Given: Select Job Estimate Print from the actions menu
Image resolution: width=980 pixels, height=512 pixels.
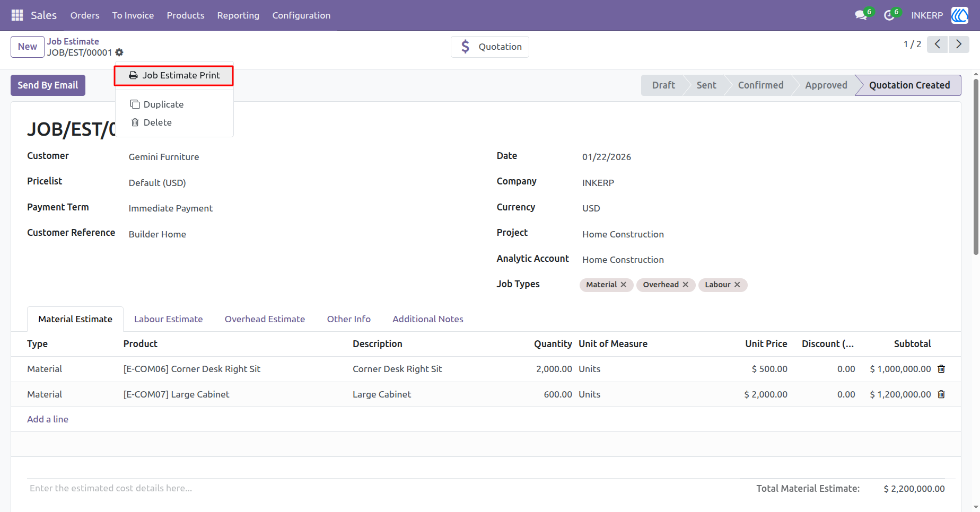Looking at the screenshot, I should (174, 75).
